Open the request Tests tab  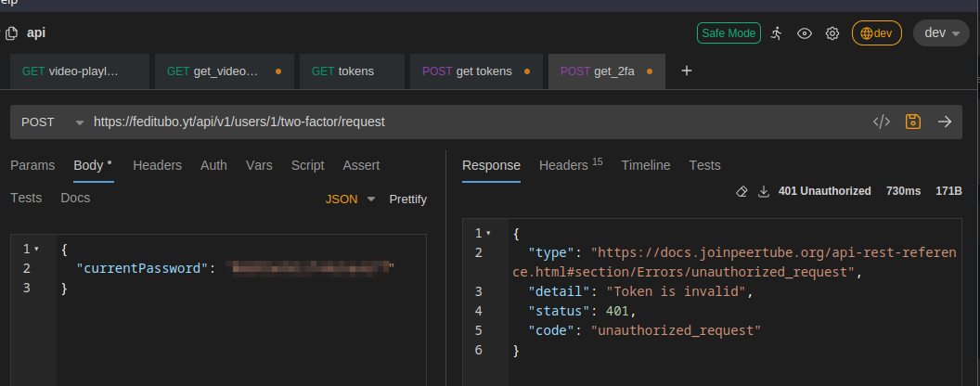click(x=26, y=198)
